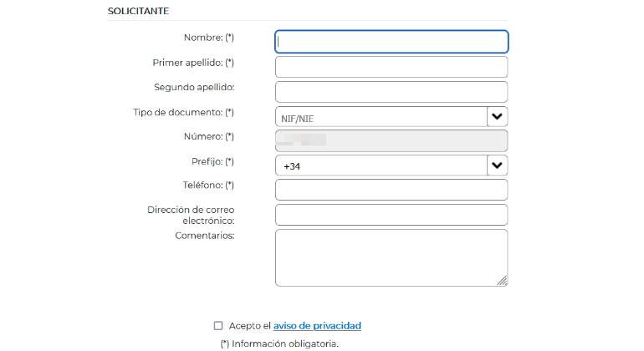The width and height of the screenshot is (644, 351).
Task: Click the Teléfono input field
Action: tap(391, 190)
